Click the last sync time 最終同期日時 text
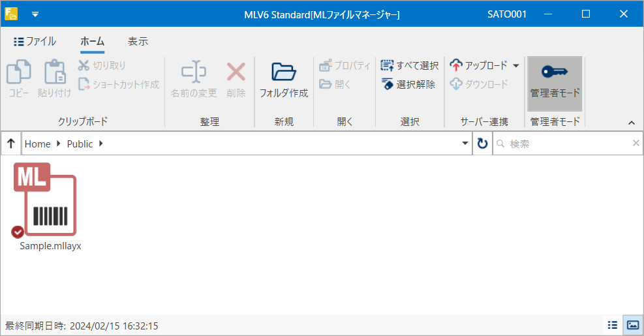Image resolution: width=644 pixels, height=336 pixels. [x=82, y=326]
